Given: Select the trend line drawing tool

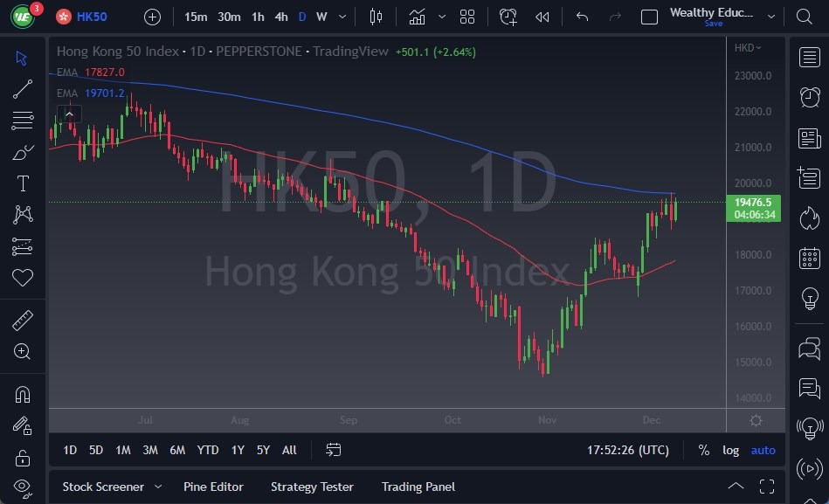Looking at the screenshot, I should tap(22, 89).
